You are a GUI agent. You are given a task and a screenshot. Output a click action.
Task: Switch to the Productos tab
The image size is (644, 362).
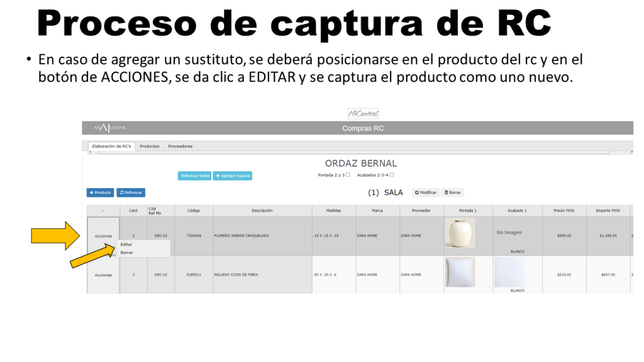pos(150,146)
